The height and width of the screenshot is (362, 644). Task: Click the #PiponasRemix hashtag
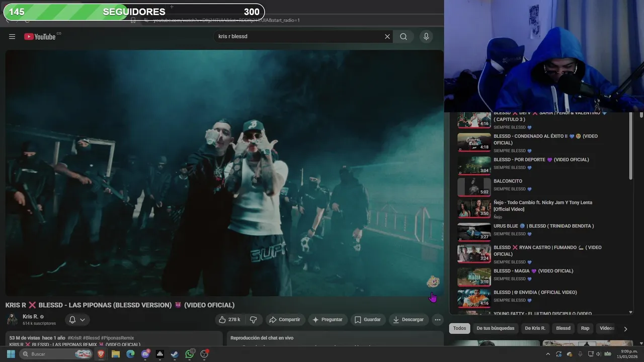point(117,338)
